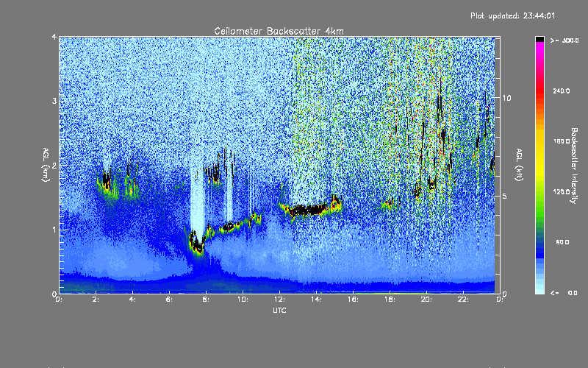This screenshot has width=588, height=368.
Task: Click the '10' kft tick label
Action: pyautogui.click(x=506, y=98)
